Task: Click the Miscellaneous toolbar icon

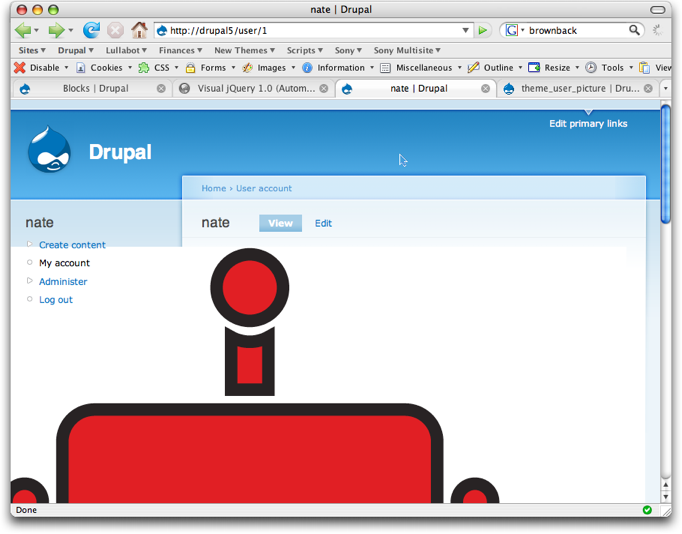Action: point(385,68)
